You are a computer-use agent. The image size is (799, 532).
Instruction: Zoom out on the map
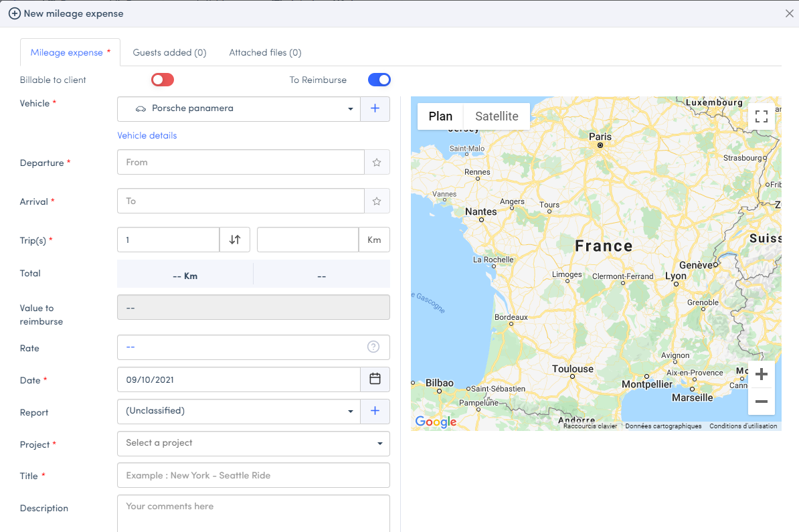pyautogui.click(x=761, y=402)
